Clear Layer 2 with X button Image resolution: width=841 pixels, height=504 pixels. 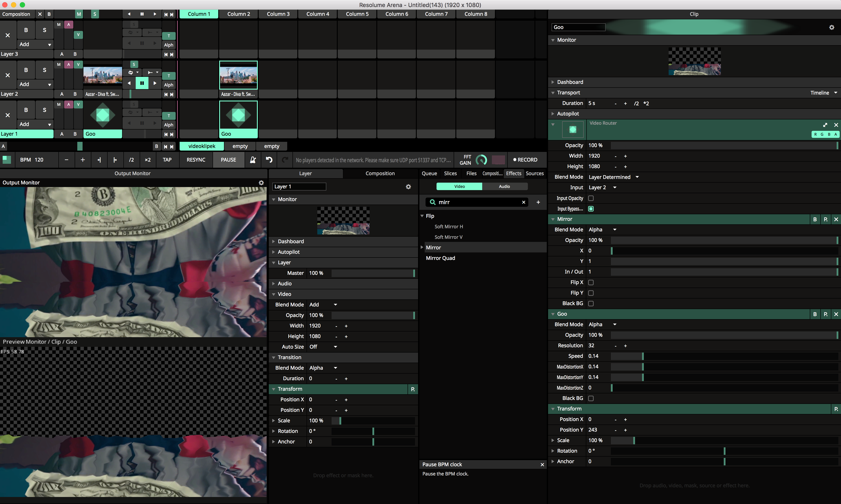tap(8, 75)
